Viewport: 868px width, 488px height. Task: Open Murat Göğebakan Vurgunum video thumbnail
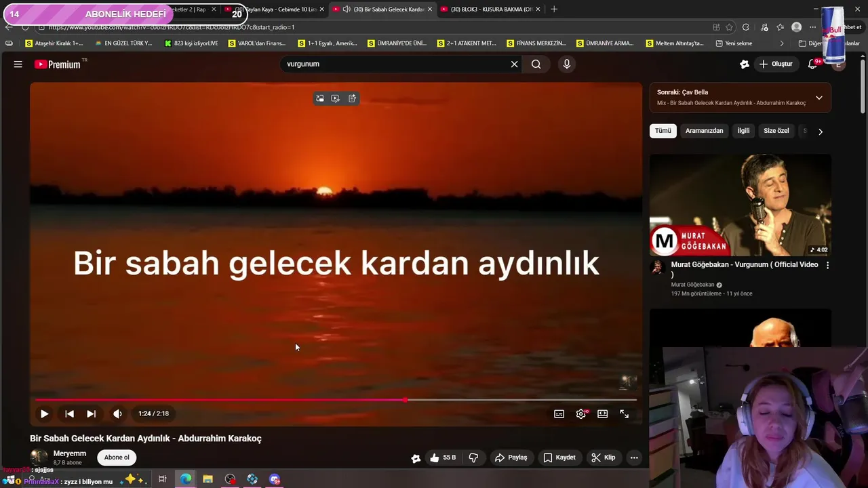coord(740,205)
